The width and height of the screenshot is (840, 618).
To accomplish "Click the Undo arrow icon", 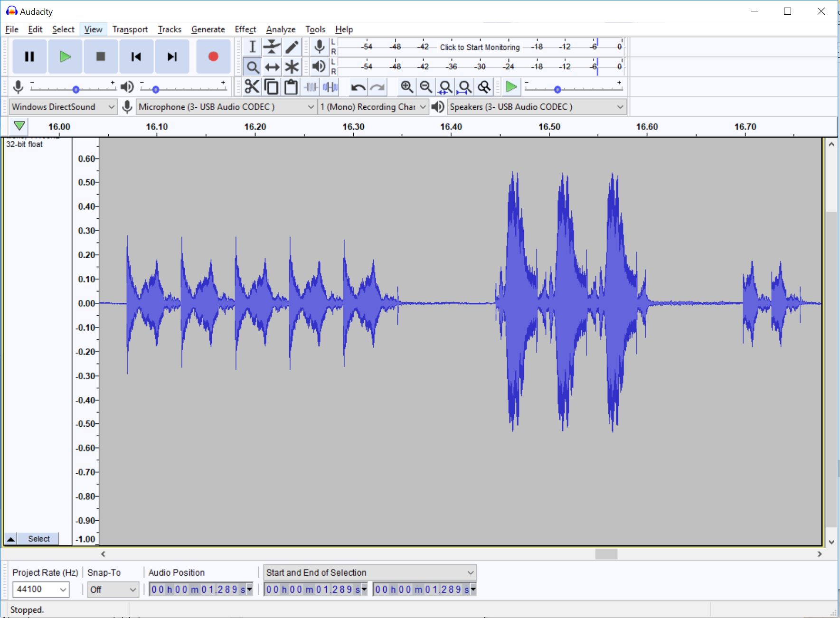I will pyautogui.click(x=358, y=87).
